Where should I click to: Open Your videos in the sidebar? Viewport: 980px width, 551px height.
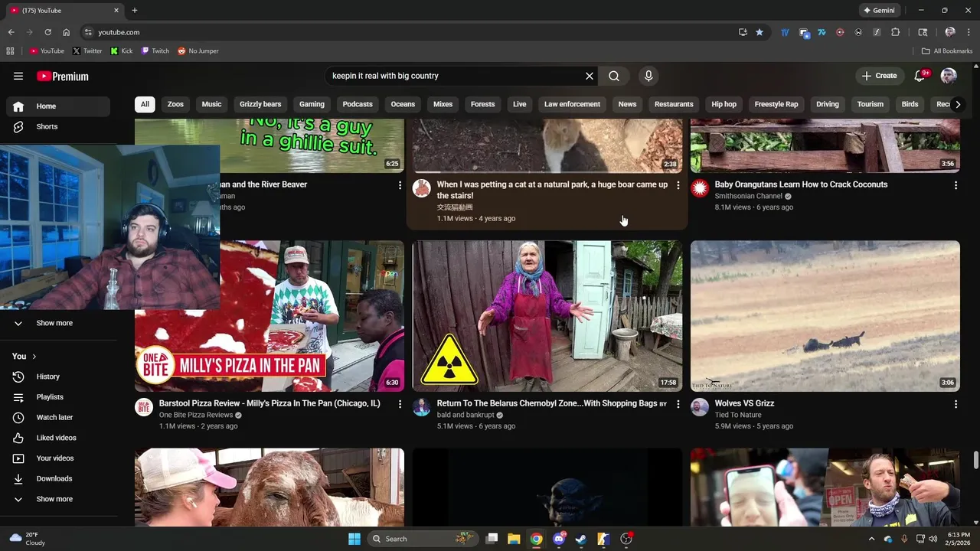coord(58,458)
